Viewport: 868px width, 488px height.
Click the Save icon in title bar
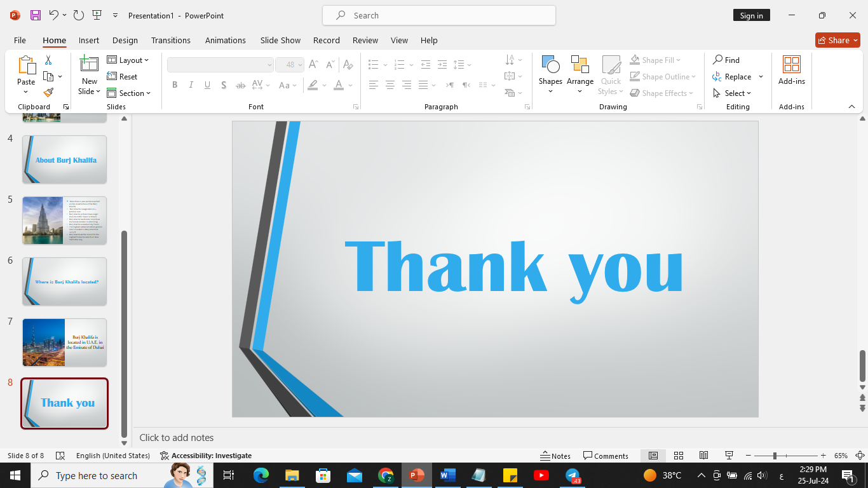click(35, 15)
